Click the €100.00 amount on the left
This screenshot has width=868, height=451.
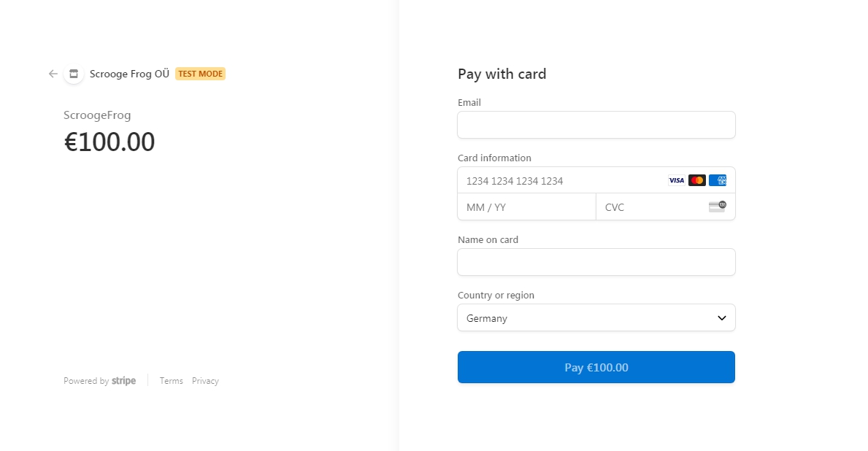coord(110,142)
